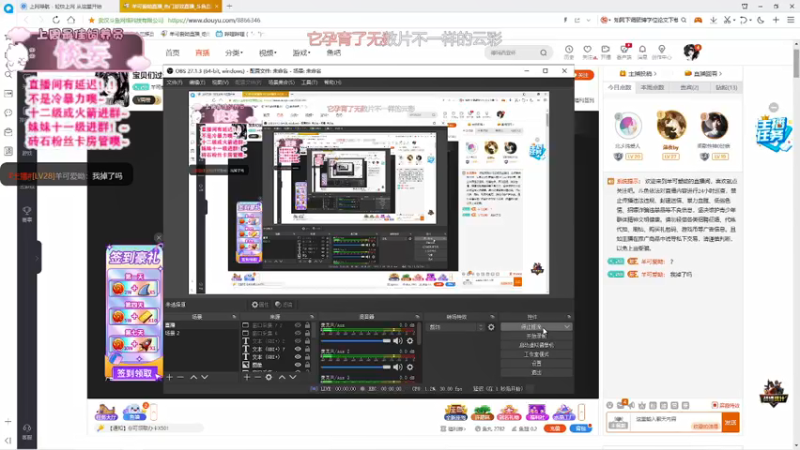Open settings gear of second mixer channel
The image size is (800, 450).
(410, 367)
